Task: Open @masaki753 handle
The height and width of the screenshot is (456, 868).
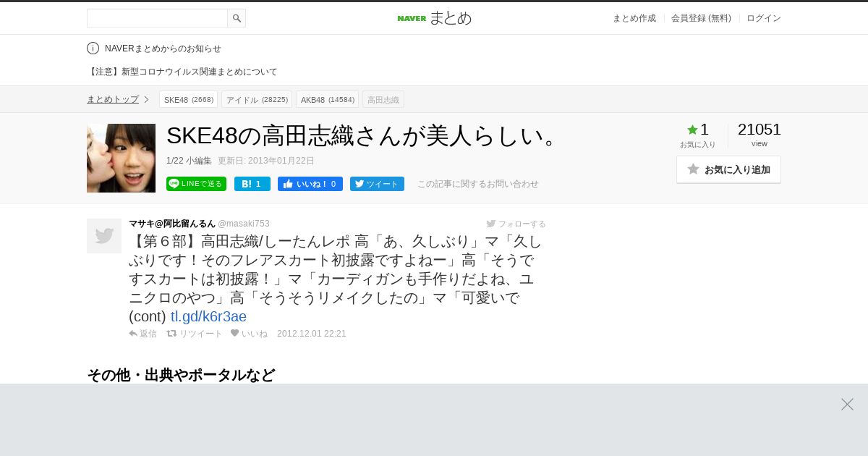Action: 244,224
